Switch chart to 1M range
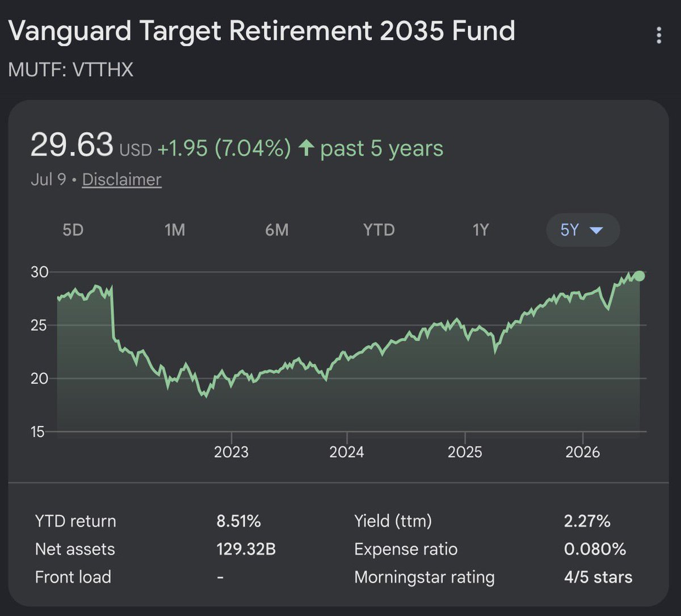Image resolution: width=681 pixels, height=616 pixels. click(175, 230)
